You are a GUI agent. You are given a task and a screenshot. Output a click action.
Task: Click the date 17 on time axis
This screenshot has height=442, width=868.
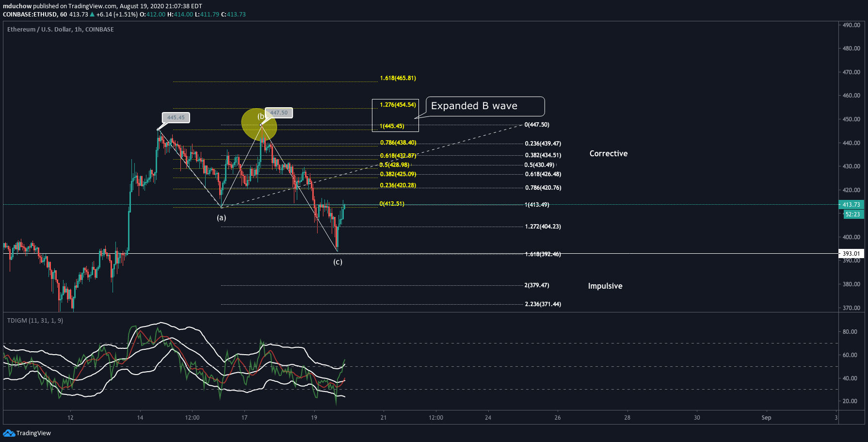244,418
